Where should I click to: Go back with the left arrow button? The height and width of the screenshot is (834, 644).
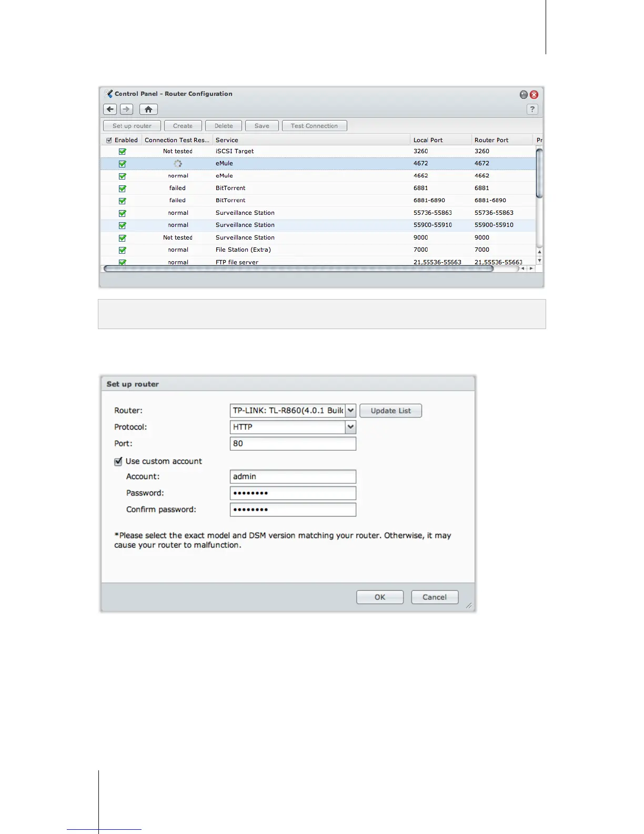tap(110, 110)
